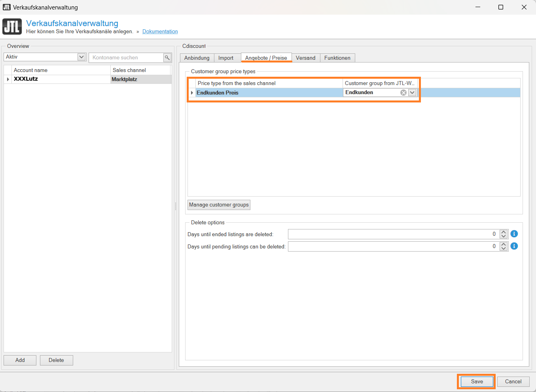Switch to the Anbindung tab
This screenshot has width=536, height=392.
[197, 58]
